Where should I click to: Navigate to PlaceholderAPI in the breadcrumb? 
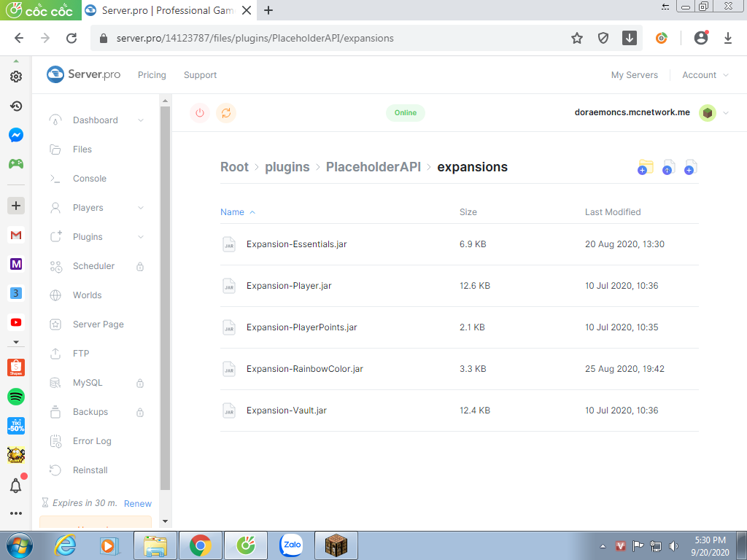tap(373, 167)
